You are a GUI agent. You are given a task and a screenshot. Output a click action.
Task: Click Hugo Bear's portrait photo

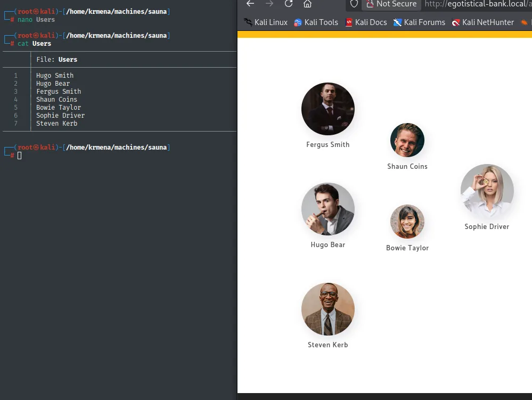(x=328, y=209)
